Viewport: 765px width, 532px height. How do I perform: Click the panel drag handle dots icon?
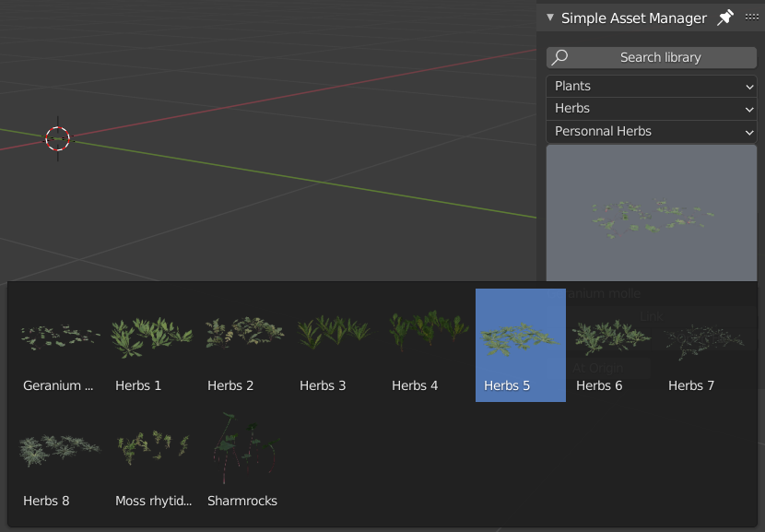[x=752, y=18]
